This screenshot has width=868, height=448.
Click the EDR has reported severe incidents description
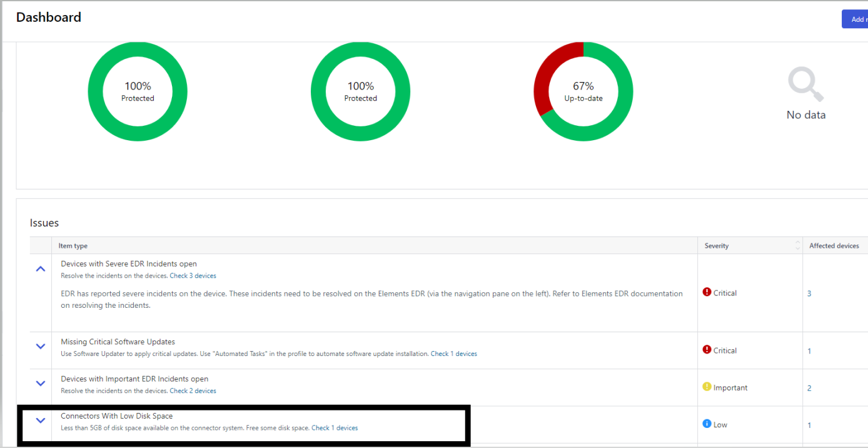(x=371, y=299)
